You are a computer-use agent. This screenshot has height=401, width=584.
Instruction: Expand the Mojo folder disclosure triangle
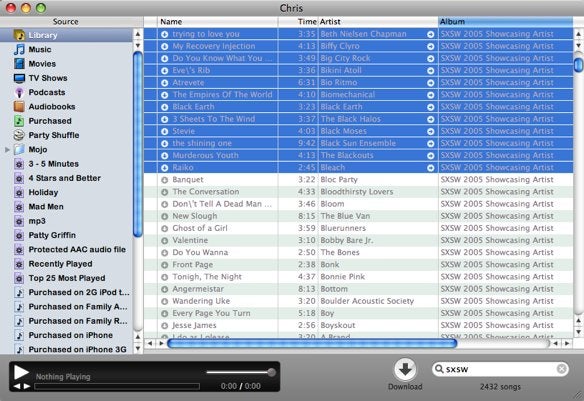click(x=7, y=150)
